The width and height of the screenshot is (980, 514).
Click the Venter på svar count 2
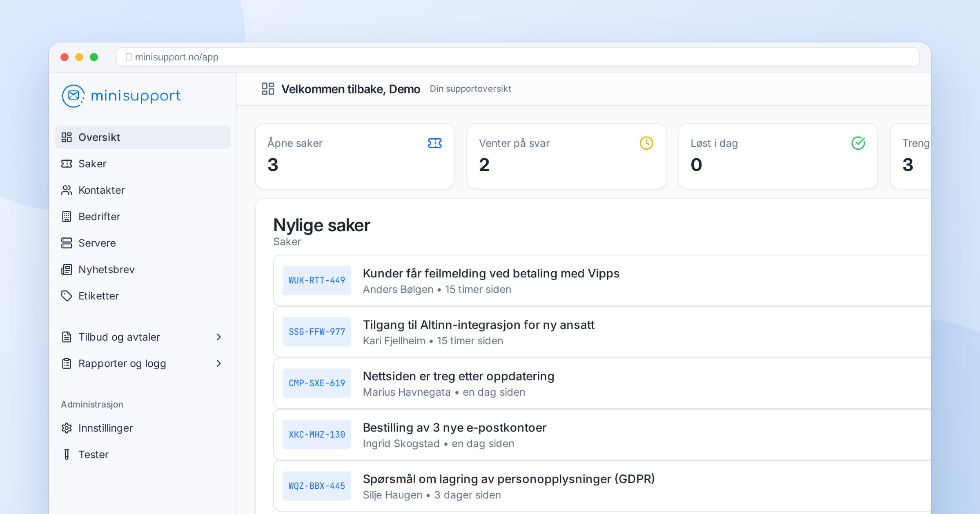pyautogui.click(x=484, y=165)
